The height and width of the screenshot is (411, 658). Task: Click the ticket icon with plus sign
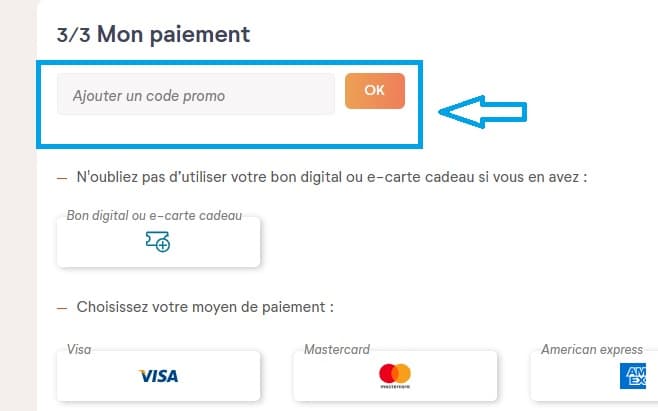[x=158, y=241]
